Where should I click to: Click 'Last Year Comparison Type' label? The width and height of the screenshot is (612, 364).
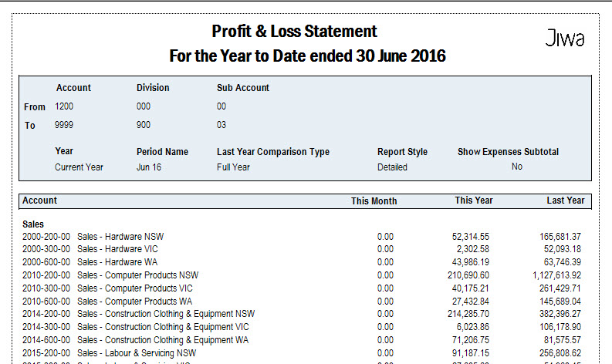click(x=273, y=152)
